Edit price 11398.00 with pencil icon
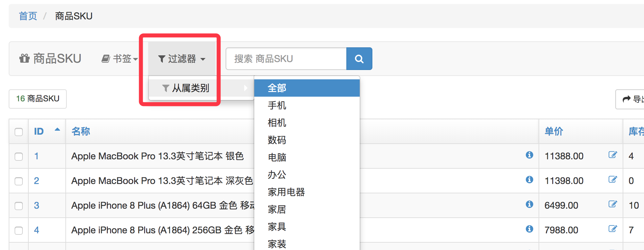 [x=613, y=179]
